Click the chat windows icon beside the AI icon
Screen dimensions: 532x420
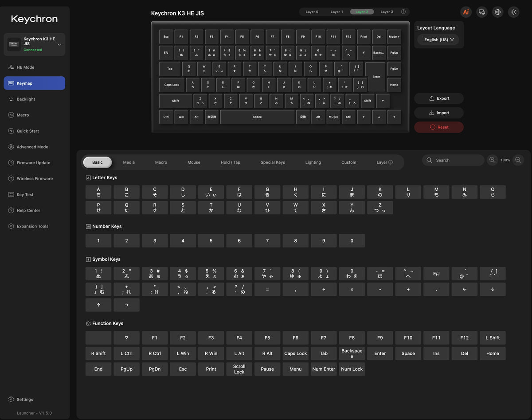point(482,12)
